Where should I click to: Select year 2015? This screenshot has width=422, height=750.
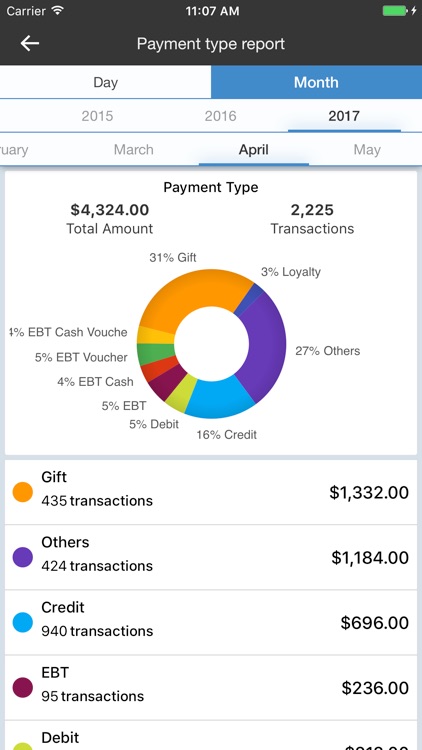click(x=97, y=116)
